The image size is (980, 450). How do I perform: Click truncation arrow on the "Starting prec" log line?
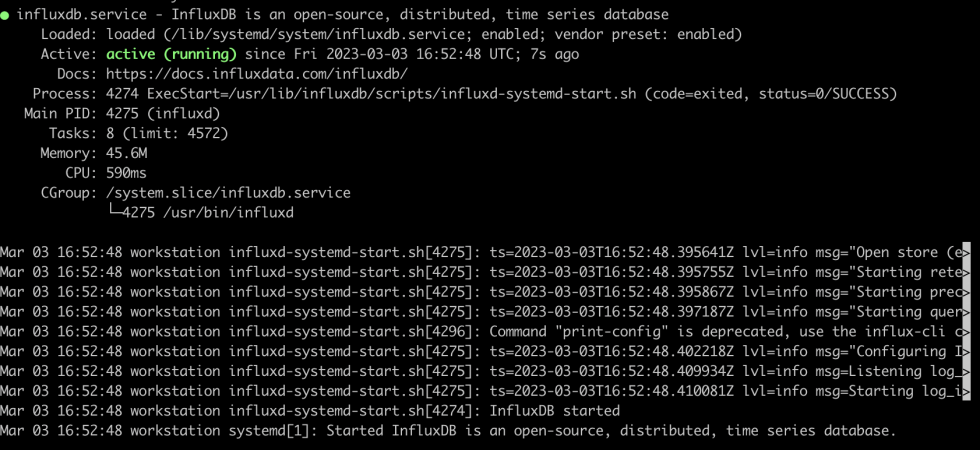[966, 292]
